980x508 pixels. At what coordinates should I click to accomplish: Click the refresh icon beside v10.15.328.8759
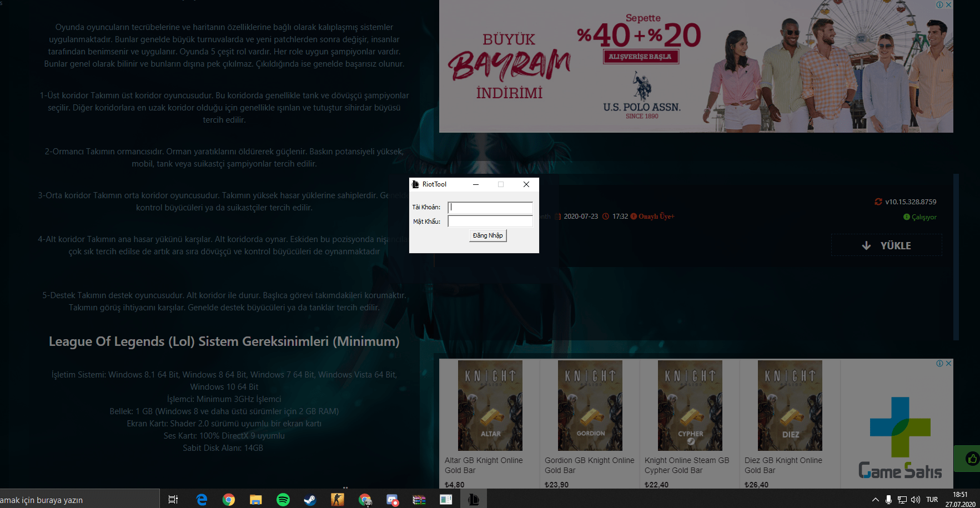click(878, 202)
